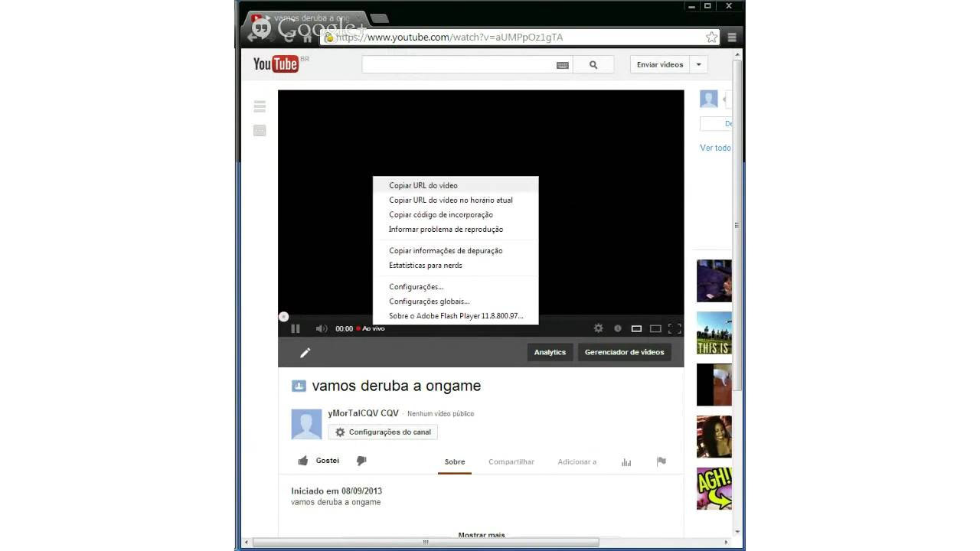Open Gerenciador de vídeos
The width and height of the screenshot is (980, 551).
(625, 352)
